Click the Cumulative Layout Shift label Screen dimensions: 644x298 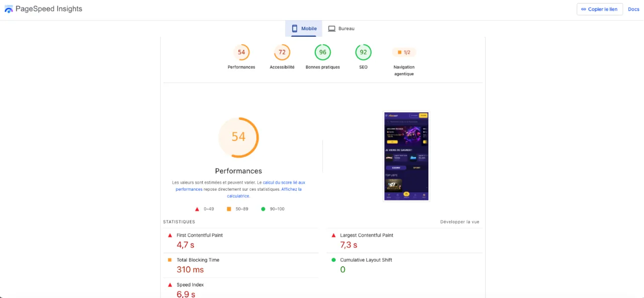[x=366, y=260]
